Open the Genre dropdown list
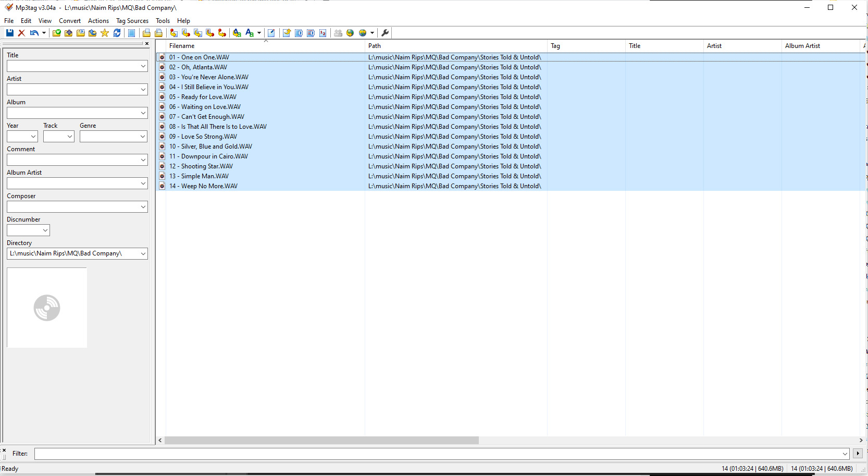 coord(143,137)
